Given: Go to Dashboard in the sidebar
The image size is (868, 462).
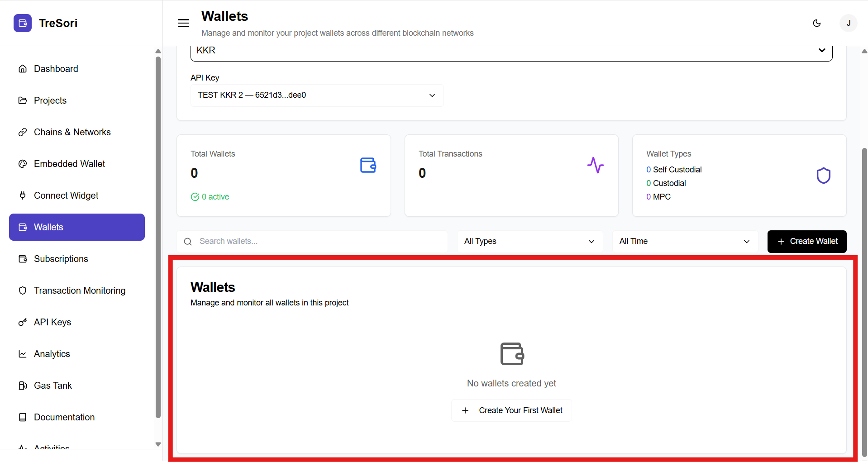Looking at the screenshot, I should pos(56,69).
